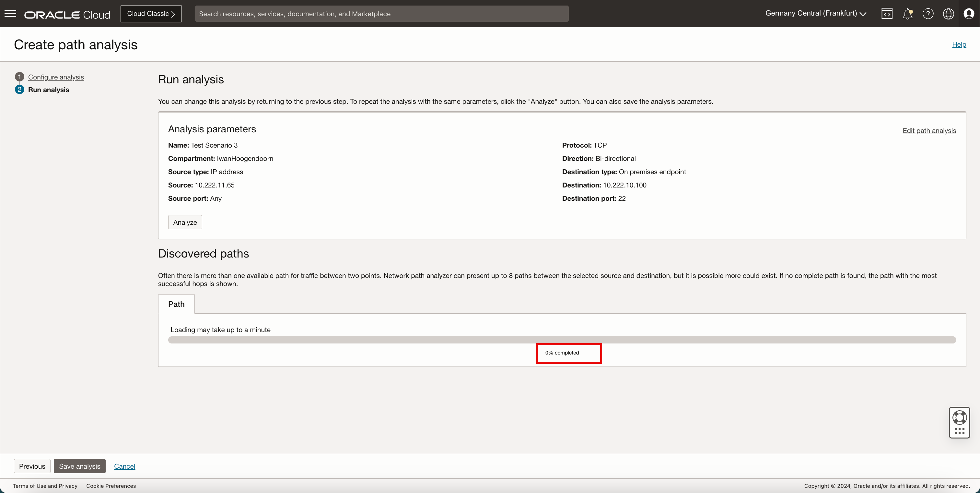Click the help question mark icon
980x493 pixels.
click(928, 14)
